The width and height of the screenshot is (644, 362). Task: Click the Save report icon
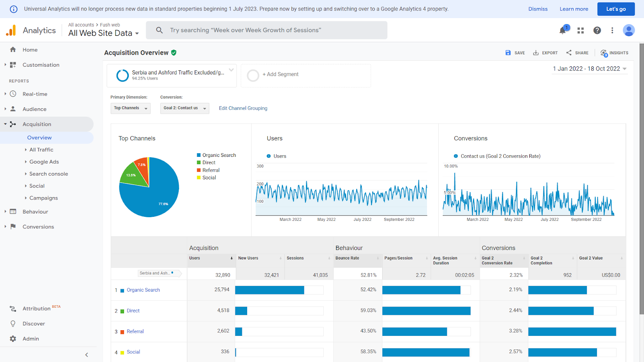[508, 53]
